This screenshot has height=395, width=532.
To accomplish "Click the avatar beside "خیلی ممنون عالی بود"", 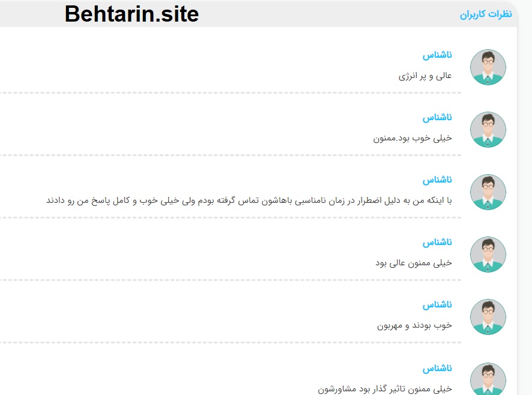I will (488, 255).
